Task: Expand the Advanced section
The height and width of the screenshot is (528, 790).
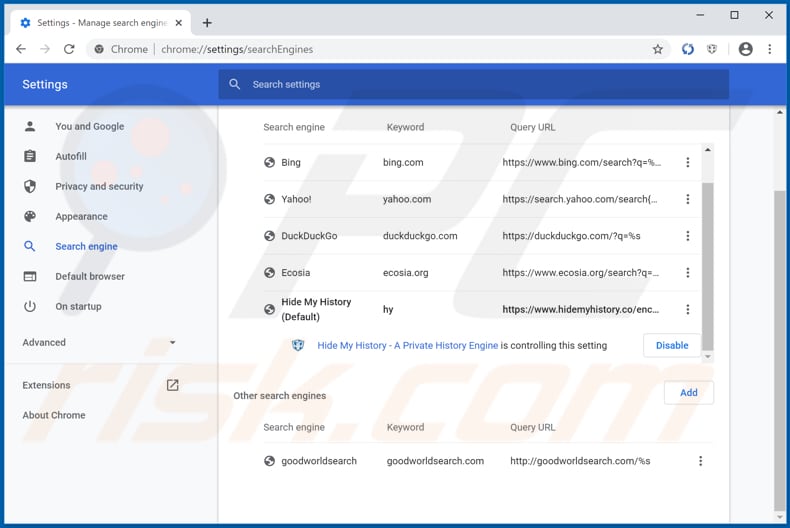Action: pos(99,342)
